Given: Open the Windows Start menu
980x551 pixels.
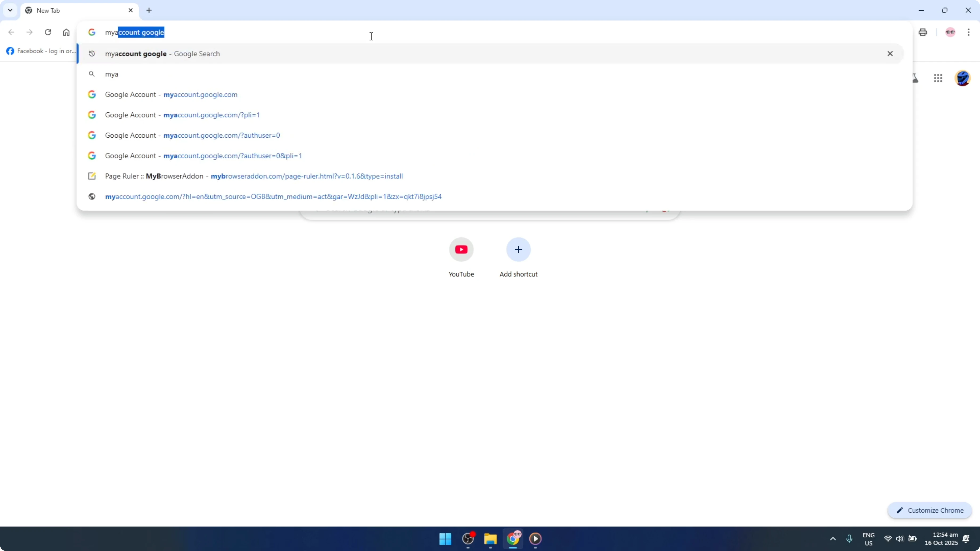Looking at the screenshot, I should click(445, 539).
